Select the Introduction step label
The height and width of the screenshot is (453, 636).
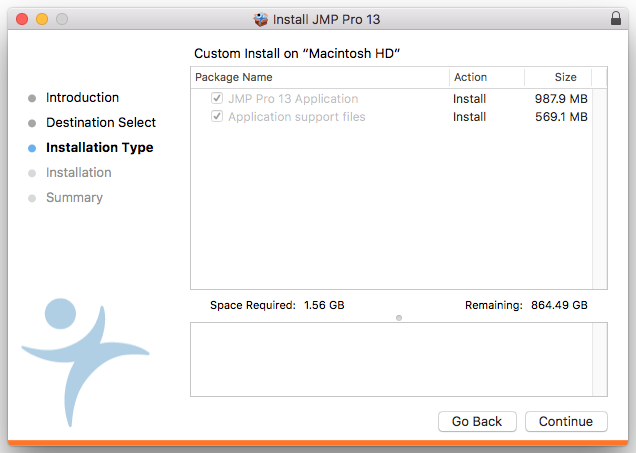click(x=82, y=98)
